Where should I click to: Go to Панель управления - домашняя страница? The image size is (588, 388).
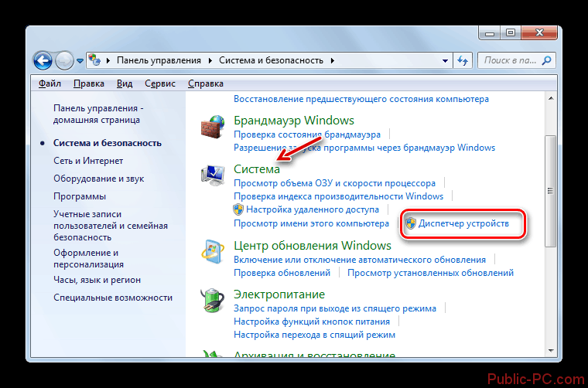click(98, 114)
